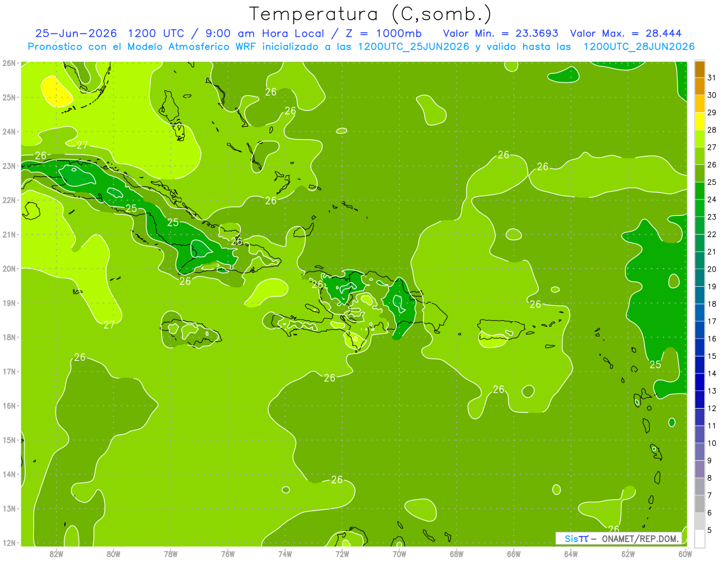Click the legend value '24'
The width and height of the screenshot is (728, 562).
tap(712, 199)
